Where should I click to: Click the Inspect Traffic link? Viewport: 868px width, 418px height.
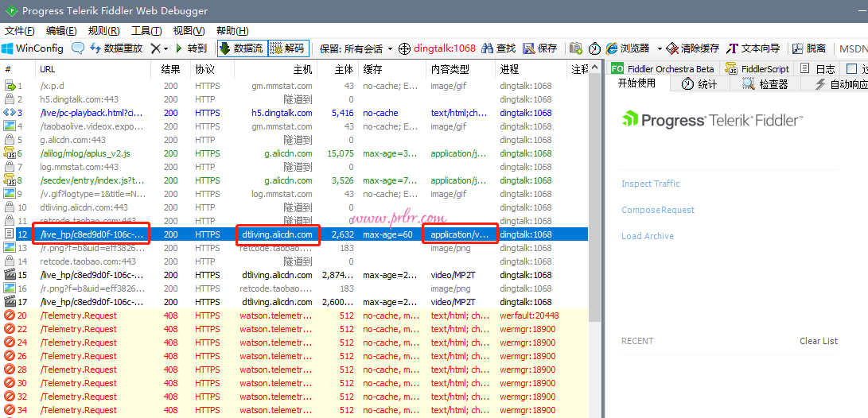[x=650, y=184]
